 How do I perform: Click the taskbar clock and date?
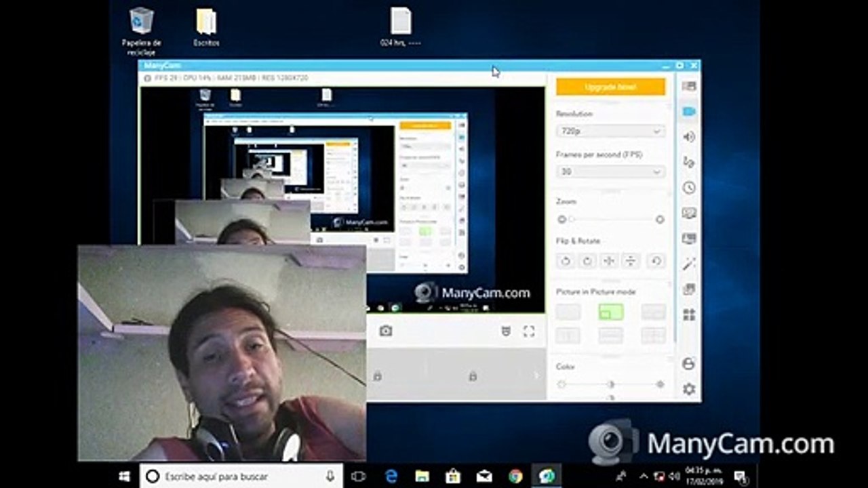tap(705, 476)
